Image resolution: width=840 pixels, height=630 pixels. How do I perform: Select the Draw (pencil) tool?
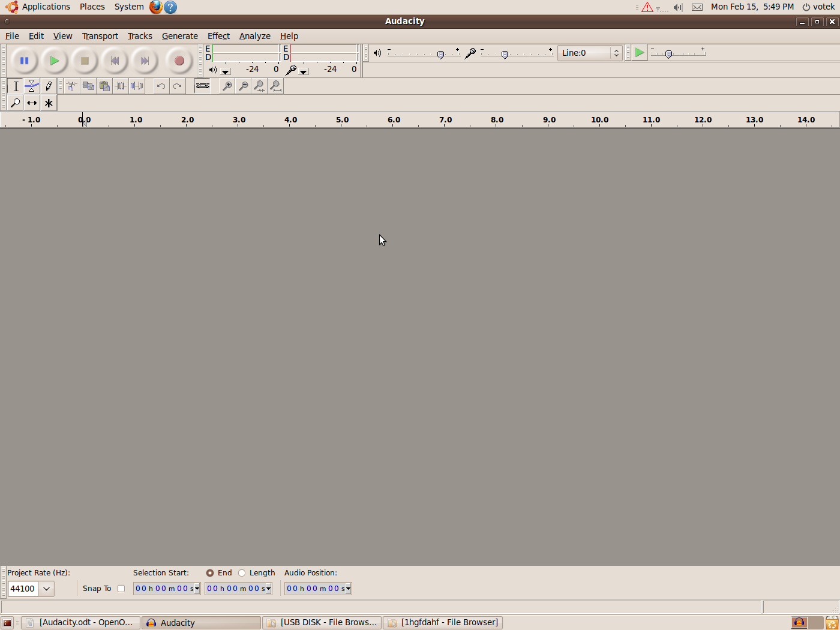point(49,86)
